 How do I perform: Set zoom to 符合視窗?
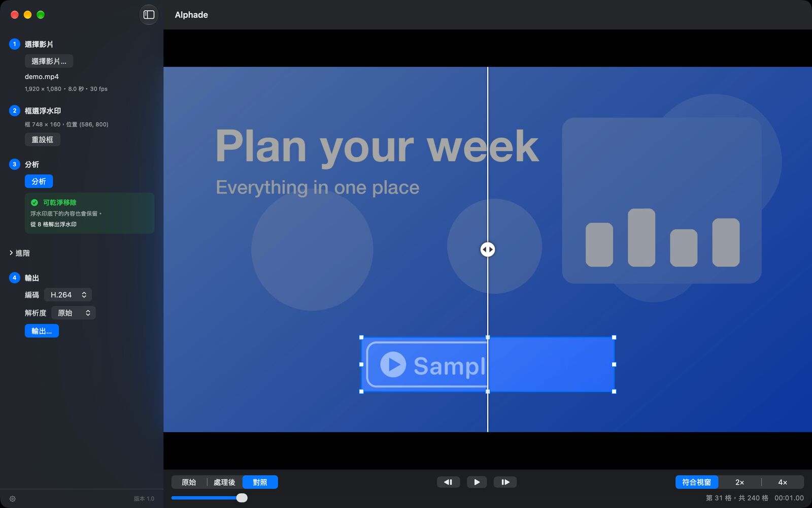pyautogui.click(x=696, y=482)
